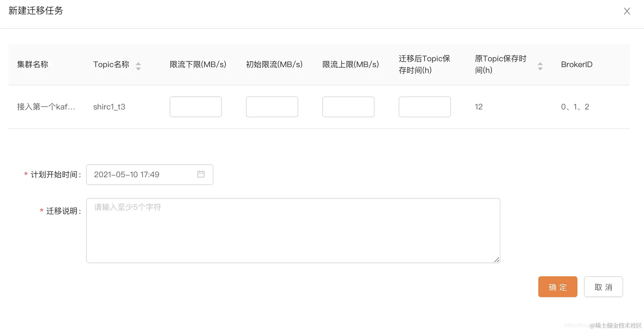Click the 迁移说明 field label

pyautogui.click(x=63, y=211)
